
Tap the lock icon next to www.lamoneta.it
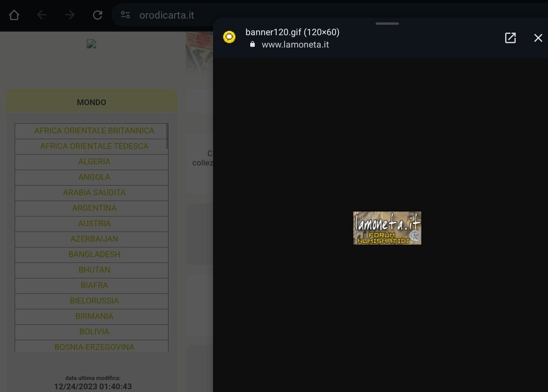click(252, 44)
